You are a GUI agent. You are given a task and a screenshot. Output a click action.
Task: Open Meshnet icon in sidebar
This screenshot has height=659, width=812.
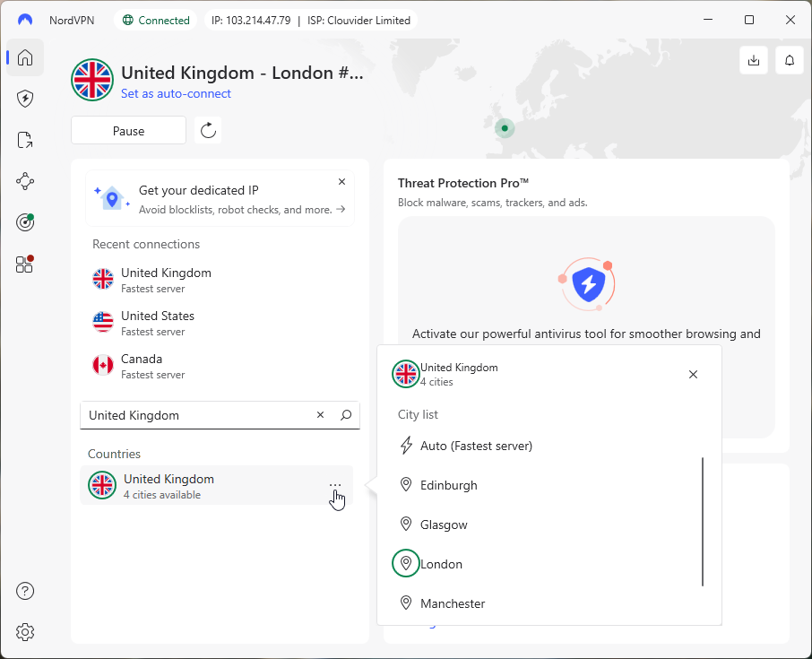click(25, 181)
